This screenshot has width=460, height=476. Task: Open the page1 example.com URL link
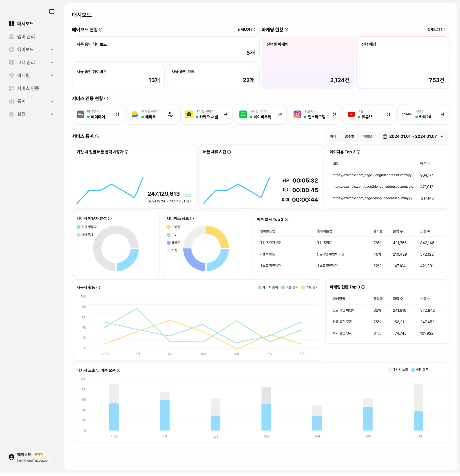tap(373, 175)
